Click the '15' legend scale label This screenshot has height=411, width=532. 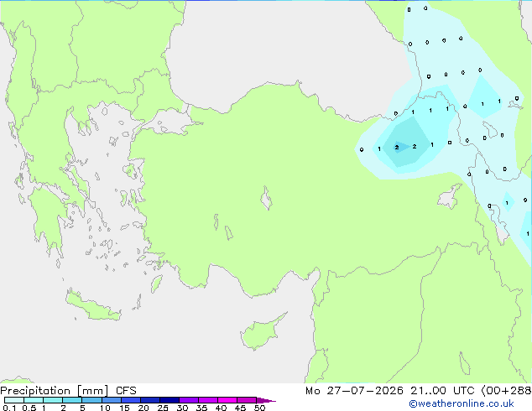tap(124, 408)
